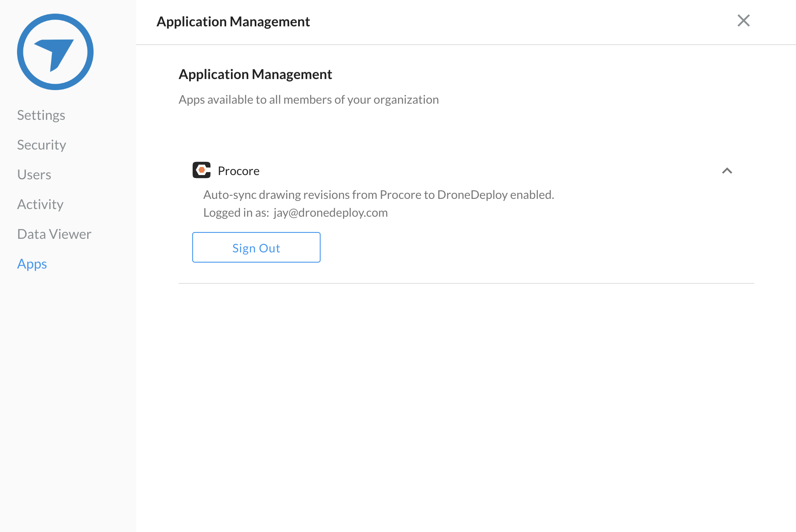
Task: Click the Application Management section heading
Action: tap(255, 74)
